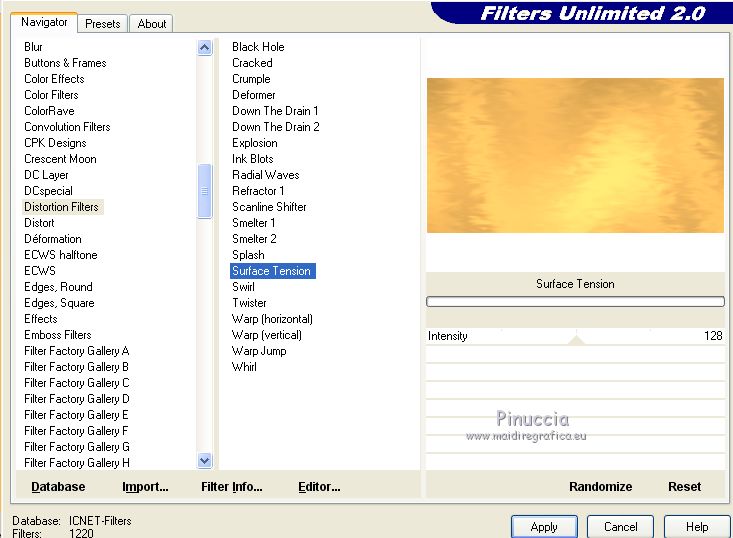Click the Reset button
The width and height of the screenshot is (733, 538).
(x=684, y=487)
